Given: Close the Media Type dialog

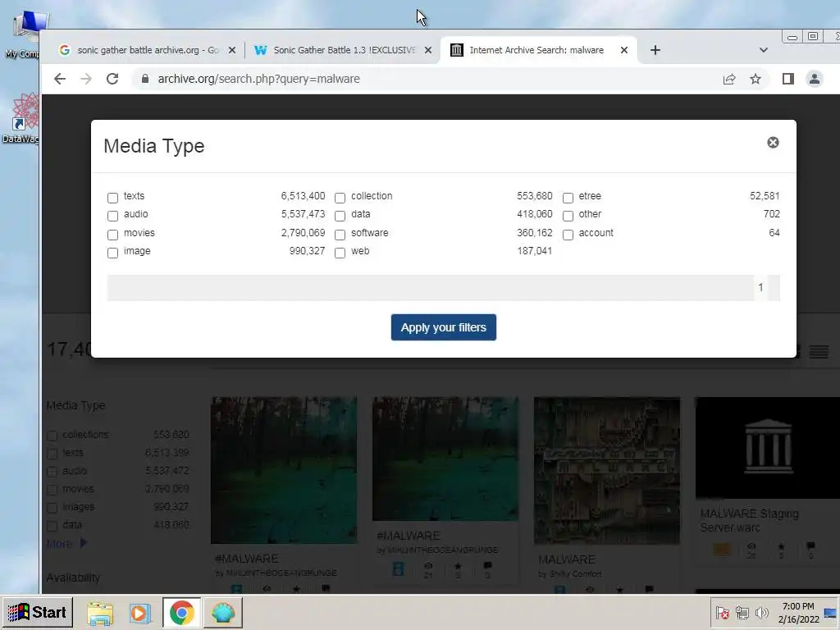Looking at the screenshot, I should [x=773, y=143].
